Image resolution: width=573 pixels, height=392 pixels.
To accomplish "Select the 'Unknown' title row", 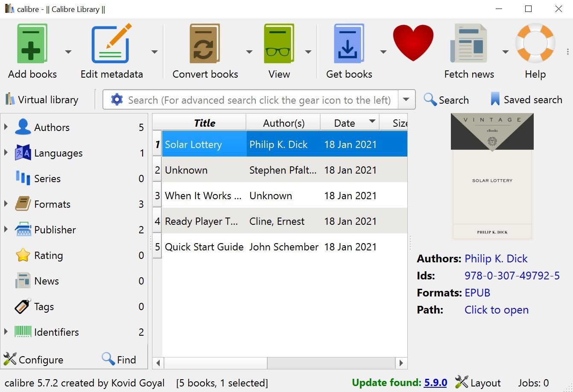I will (280, 170).
